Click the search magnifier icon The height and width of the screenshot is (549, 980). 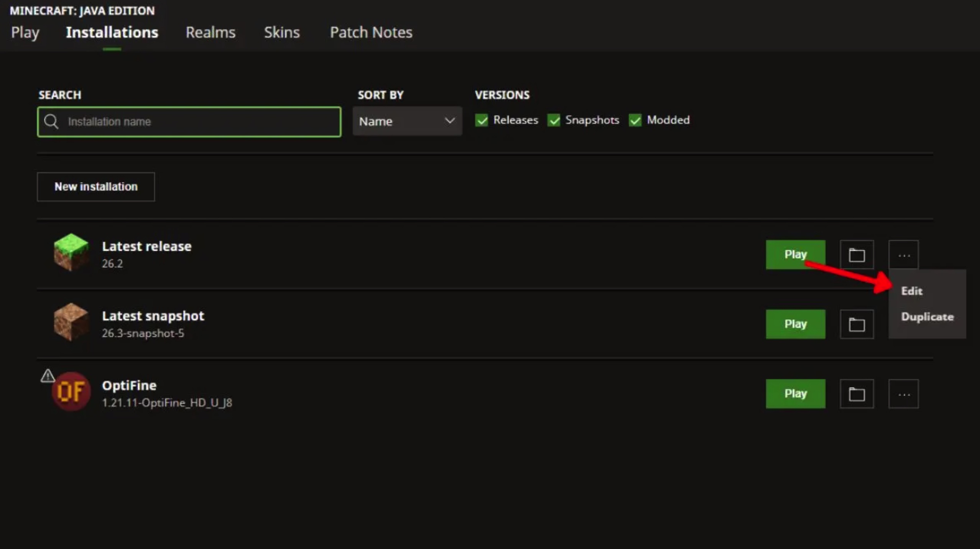point(51,122)
